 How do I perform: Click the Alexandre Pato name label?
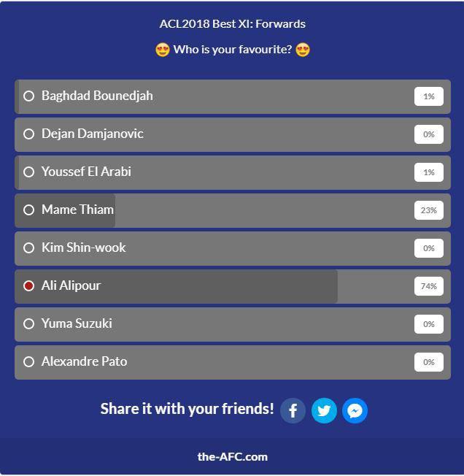(x=84, y=361)
